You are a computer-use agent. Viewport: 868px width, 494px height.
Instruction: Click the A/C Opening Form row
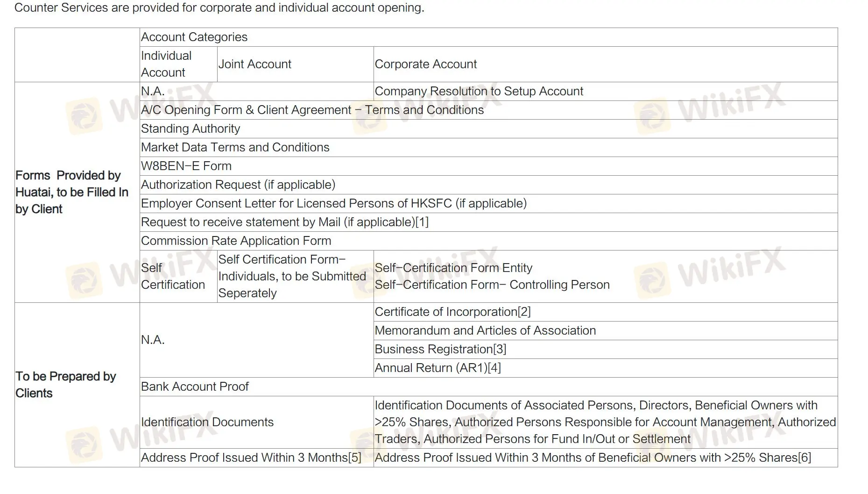coord(312,110)
